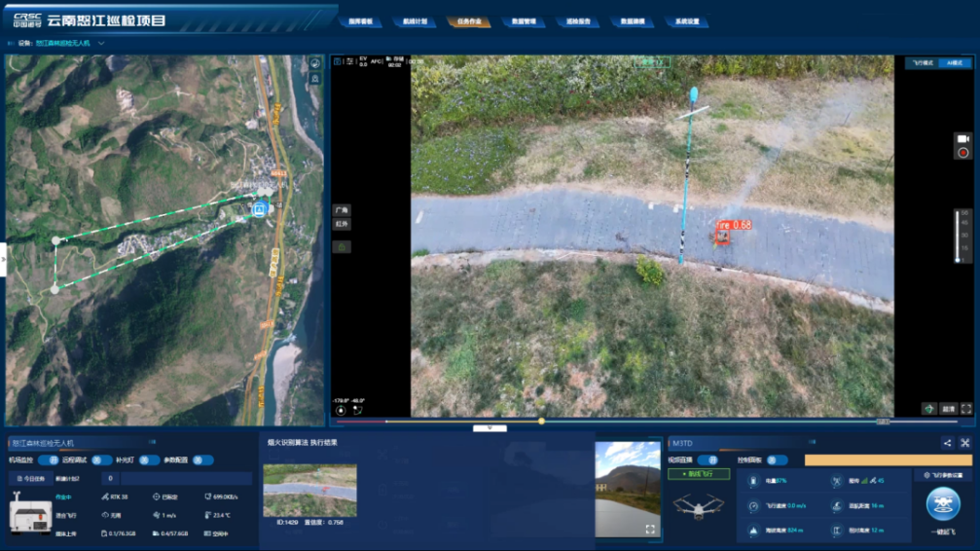Click the orange progress bar in M3TD panel

(x=889, y=460)
